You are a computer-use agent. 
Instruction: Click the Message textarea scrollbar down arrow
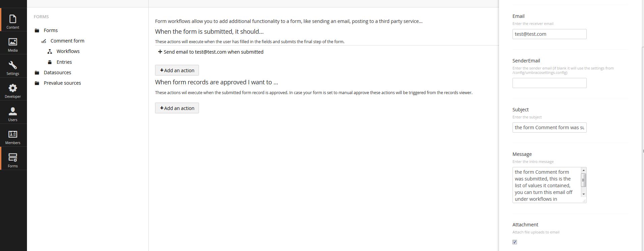[584, 194]
